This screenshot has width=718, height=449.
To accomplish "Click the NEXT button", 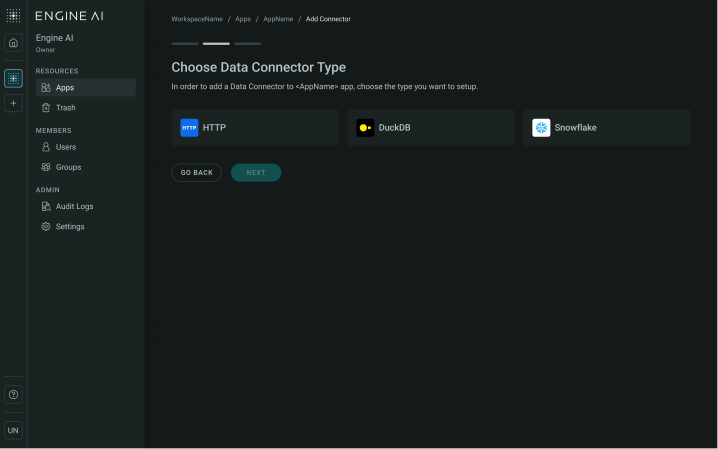I will point(256,173).
